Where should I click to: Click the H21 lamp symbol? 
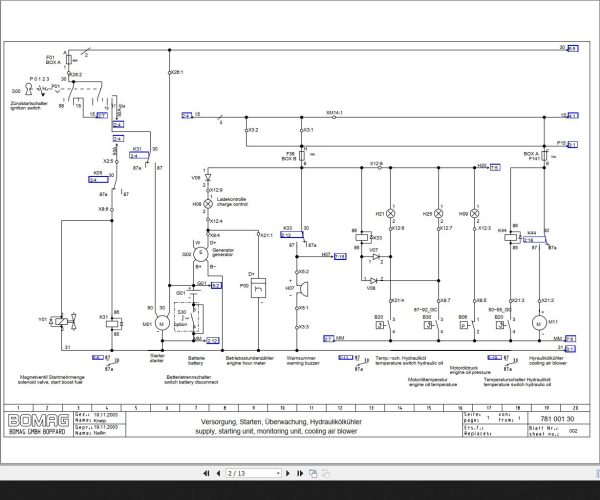click(390, 213)
